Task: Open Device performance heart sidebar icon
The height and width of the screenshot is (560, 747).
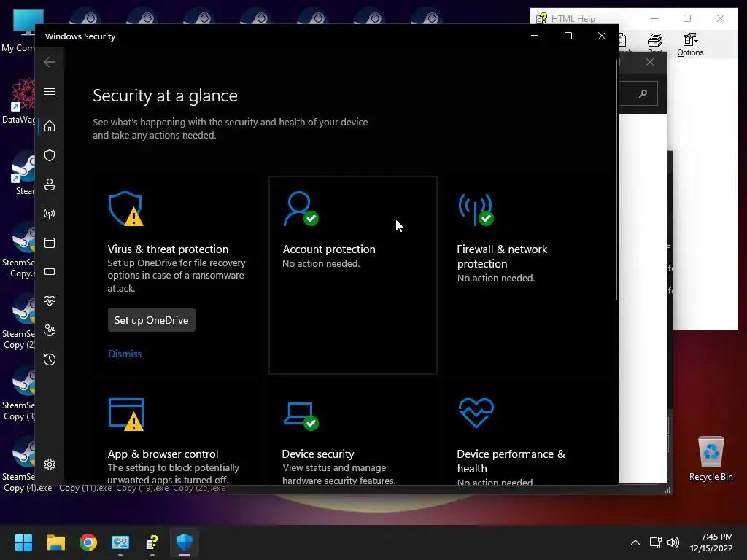Action: click(50, 301)
